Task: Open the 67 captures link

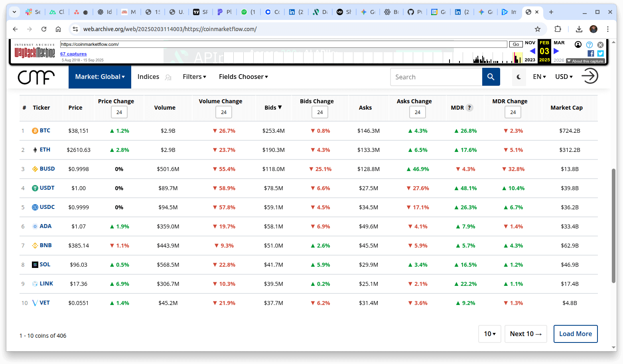Action: point(73,54)
